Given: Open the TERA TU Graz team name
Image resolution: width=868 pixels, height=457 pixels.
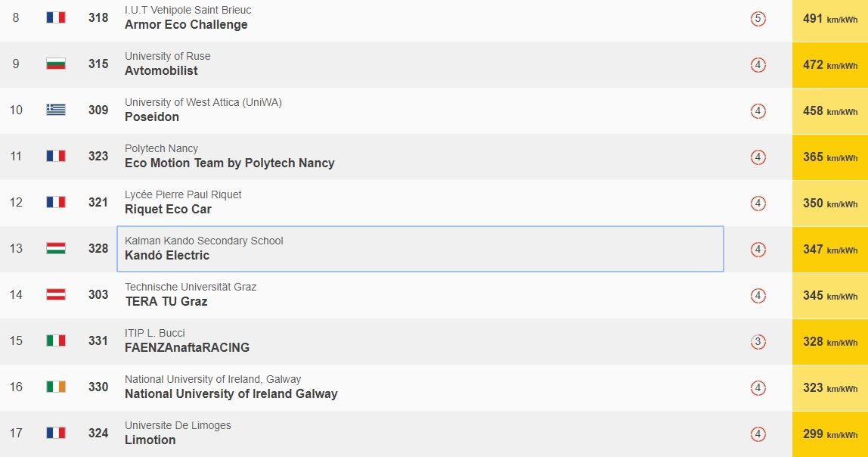Looking at the screenshot, I should (x=166, y=301).
